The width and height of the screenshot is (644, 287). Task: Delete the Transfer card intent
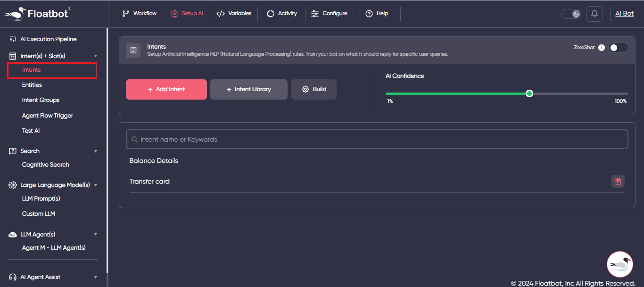tap(618, 181)
